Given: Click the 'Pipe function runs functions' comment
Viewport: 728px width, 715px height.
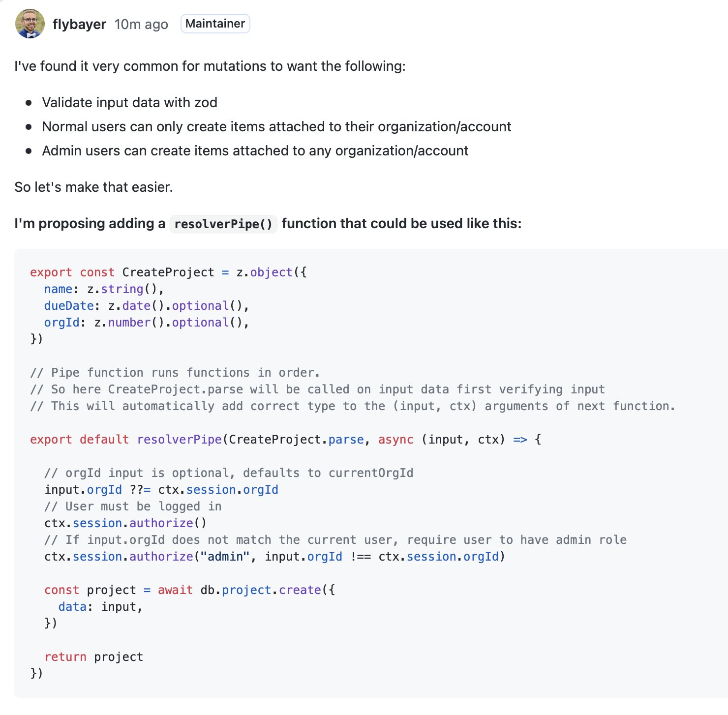Looking at the screenshot, I should tap(175, 373).
